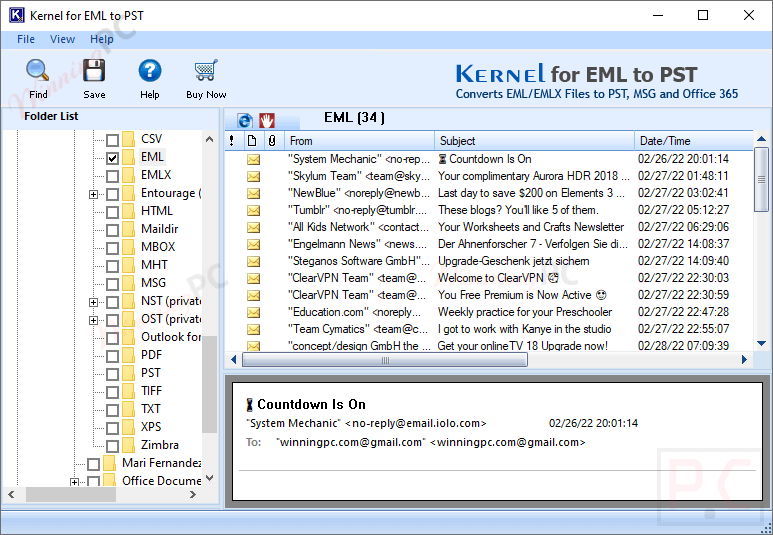773x535 pixels.
Task: Click the email list vertical scrollbar thumb
Action: 762,179
